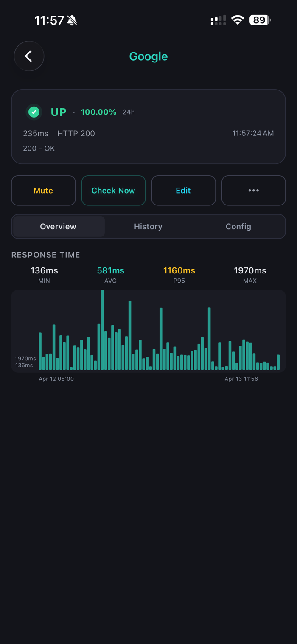The height and width of the screenshot is (644, 297).
Task: Mute the Google monitor
Action: click(x=43, y=191)
